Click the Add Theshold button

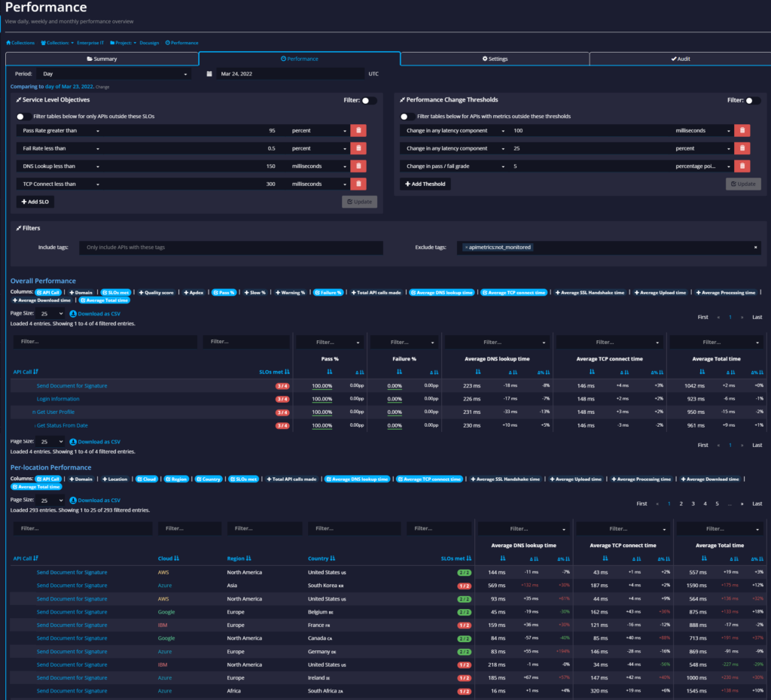coord(425,184)
